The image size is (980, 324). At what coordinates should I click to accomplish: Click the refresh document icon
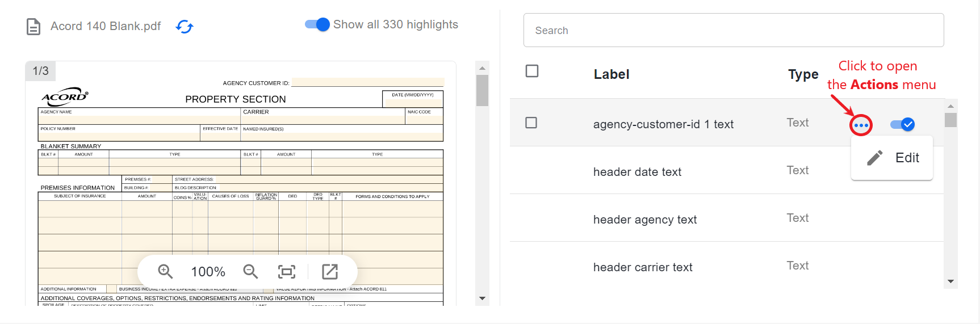[x=185, y=27]
